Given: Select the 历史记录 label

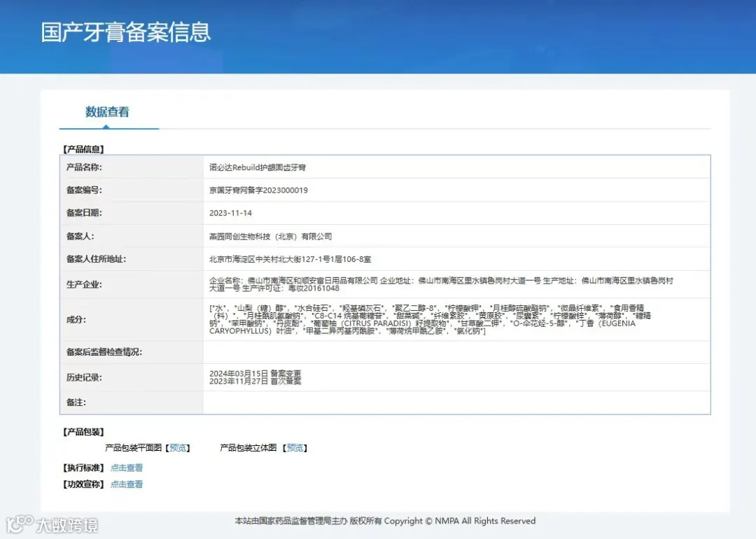Looking at the screenshot, I should click(84, 377).
